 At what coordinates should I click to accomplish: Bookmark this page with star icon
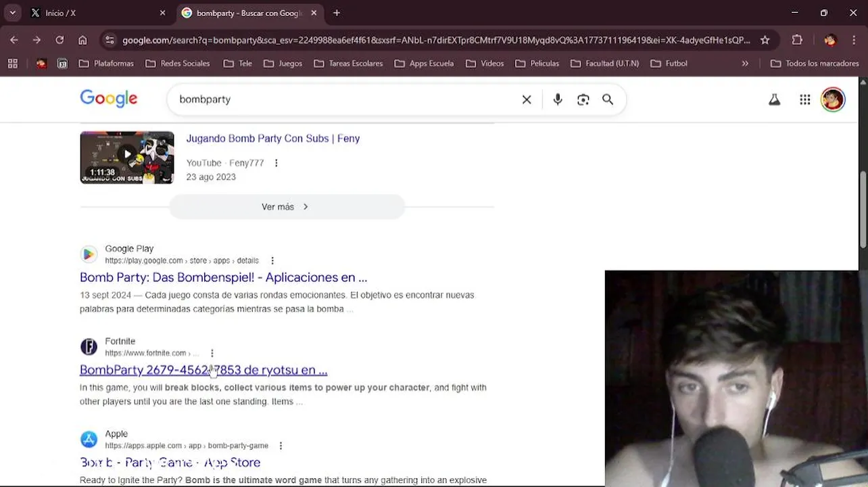pyautogui.click(x=765, y=40)
